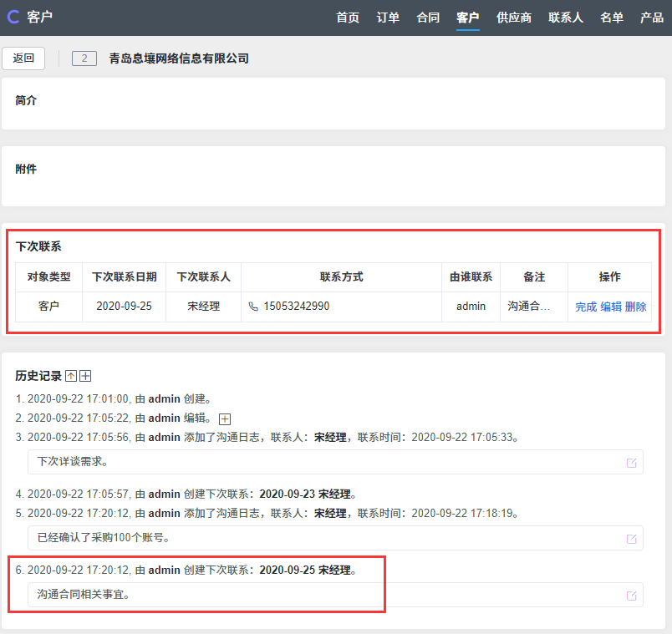Open the 首页 navigation tab
This screenshot has height=634, width=672.
click(x=348, y=18)
